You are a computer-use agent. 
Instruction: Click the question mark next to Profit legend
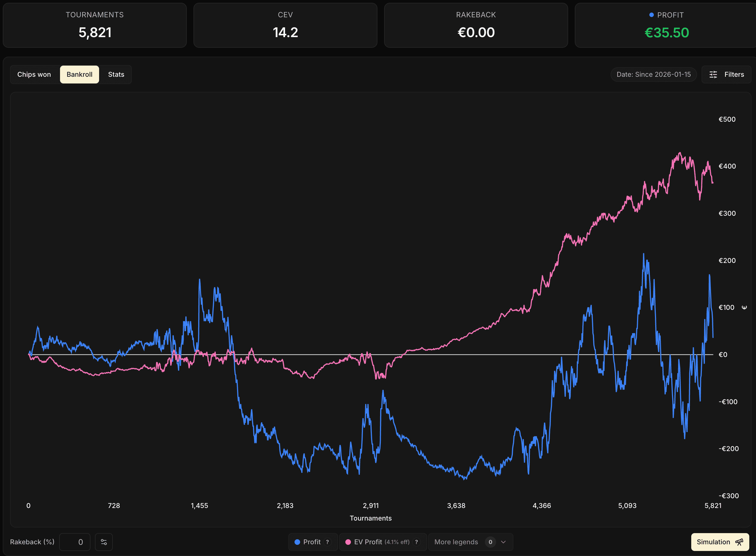click(327, 542)
